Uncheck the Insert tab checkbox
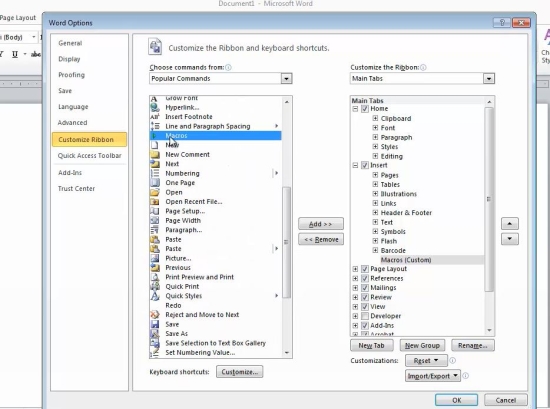Screen dimensions: 550x409 tap(365, 165)
